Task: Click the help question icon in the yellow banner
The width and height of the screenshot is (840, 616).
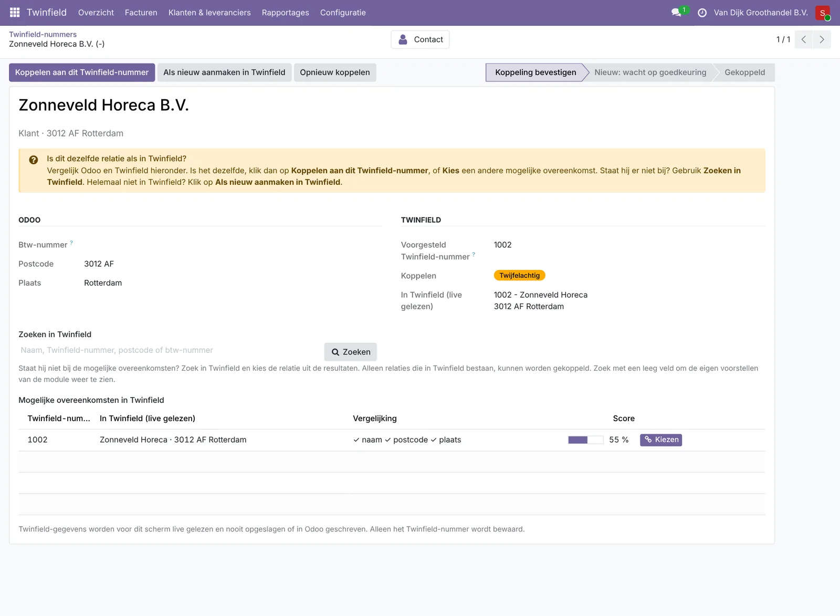Action: (34, 160)
